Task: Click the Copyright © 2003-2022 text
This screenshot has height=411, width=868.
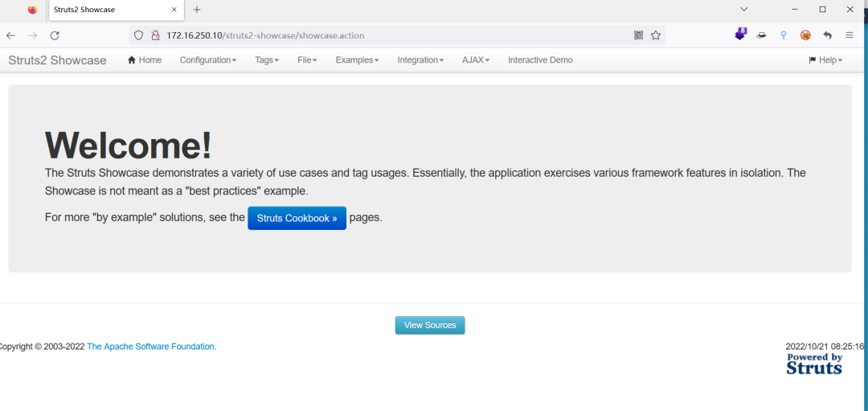Action: (42, 347)
